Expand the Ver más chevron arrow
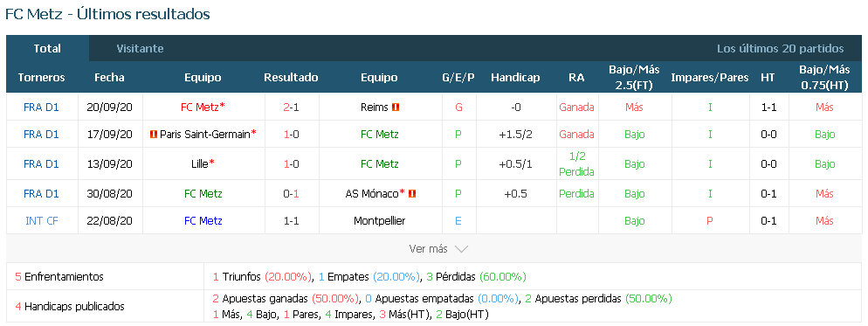 click(461, 249)
